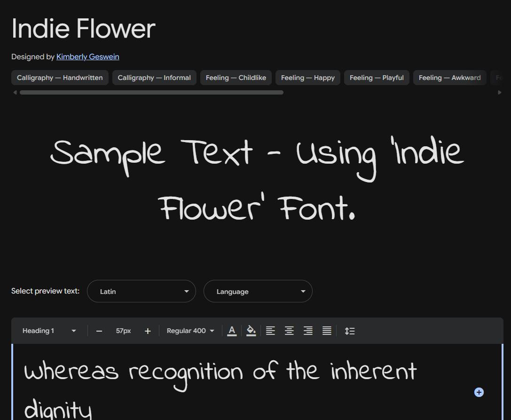Viewport: 511px width, 420px height.
Task: Center align the preview text
Action: (x=290, y=331)
